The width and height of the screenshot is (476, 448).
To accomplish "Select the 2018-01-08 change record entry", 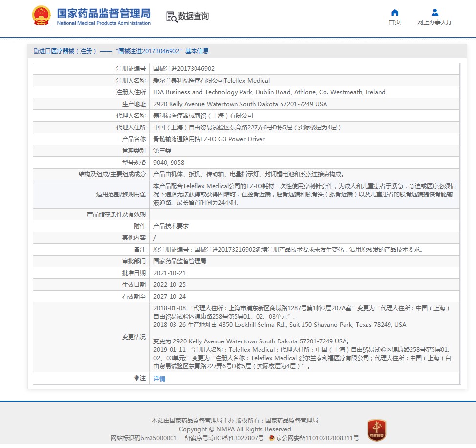I will 302,312.
